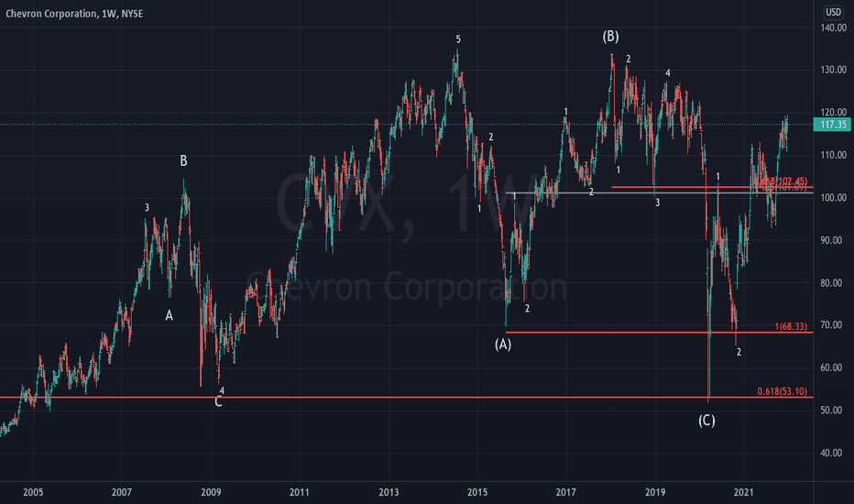Viewport: 854px width, 504px height.
Task: Select the red horizontal line at 68.33
Action: coord(659,333)
